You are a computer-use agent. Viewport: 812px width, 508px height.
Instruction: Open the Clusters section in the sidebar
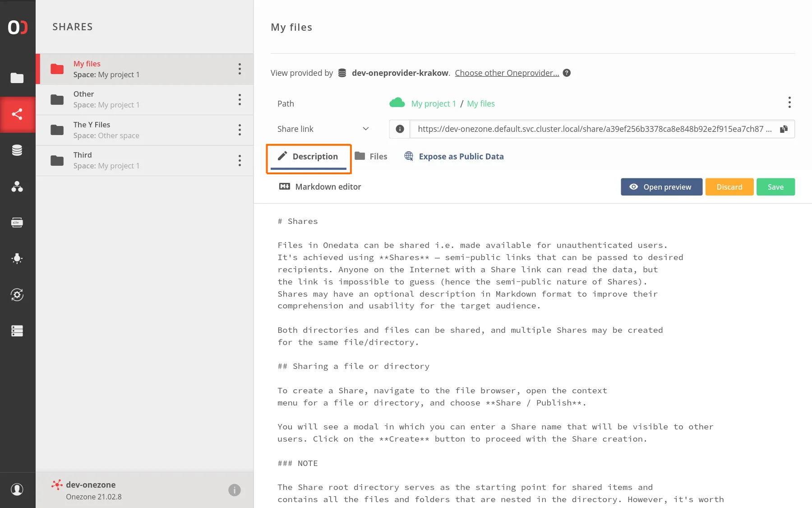point(18,331)
